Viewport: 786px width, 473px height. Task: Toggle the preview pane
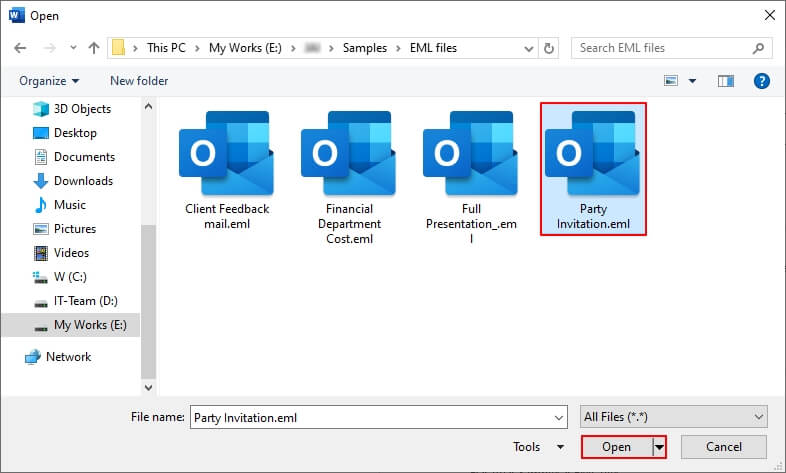tap(725, 81)
